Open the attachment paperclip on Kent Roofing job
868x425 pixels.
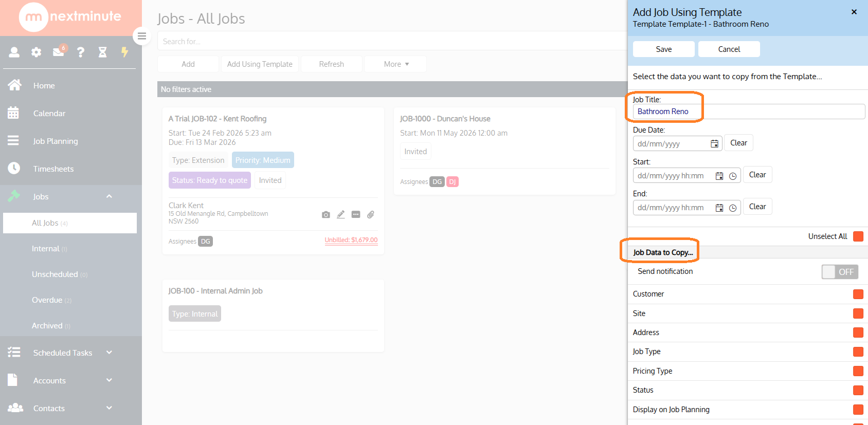(x=371, y=215)
